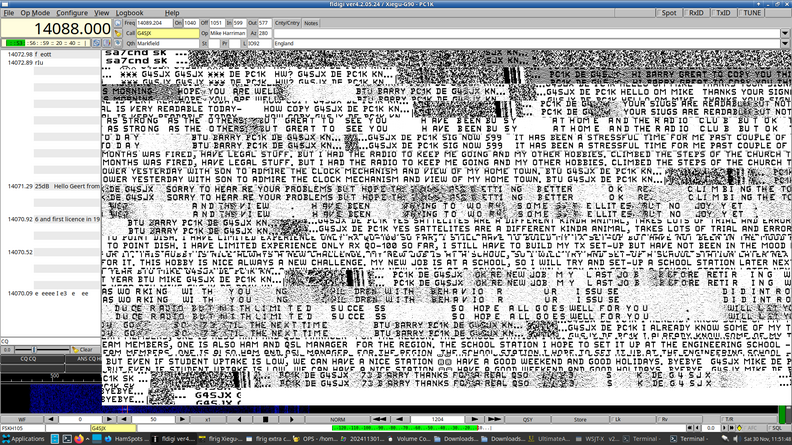Switch to the Cnty/Cntry tab
The width and height of the screenshot is (792, 445).
click(x=287, y=23)
